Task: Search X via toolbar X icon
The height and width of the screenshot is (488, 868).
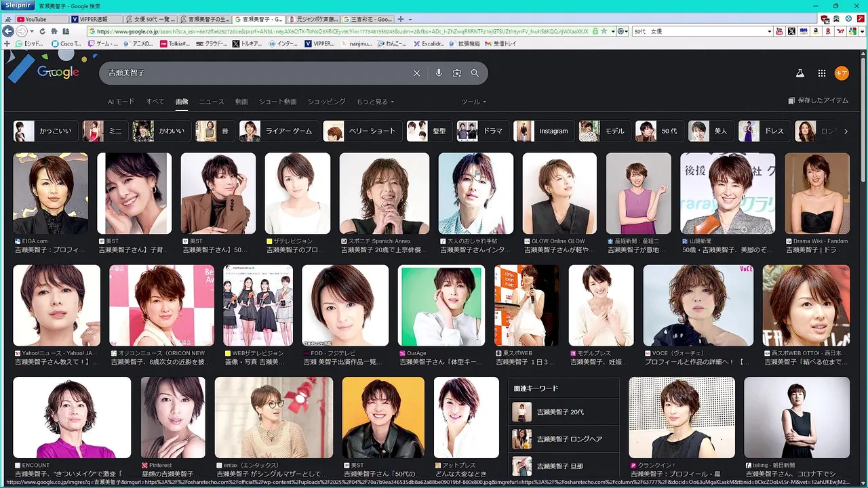Action: click(x=791, y=31)
